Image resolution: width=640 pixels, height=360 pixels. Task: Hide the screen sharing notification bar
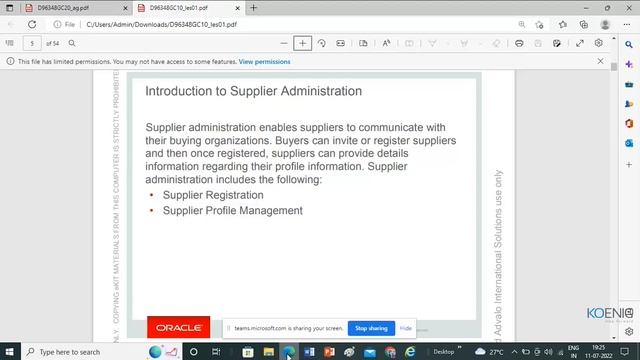(406, 328)
